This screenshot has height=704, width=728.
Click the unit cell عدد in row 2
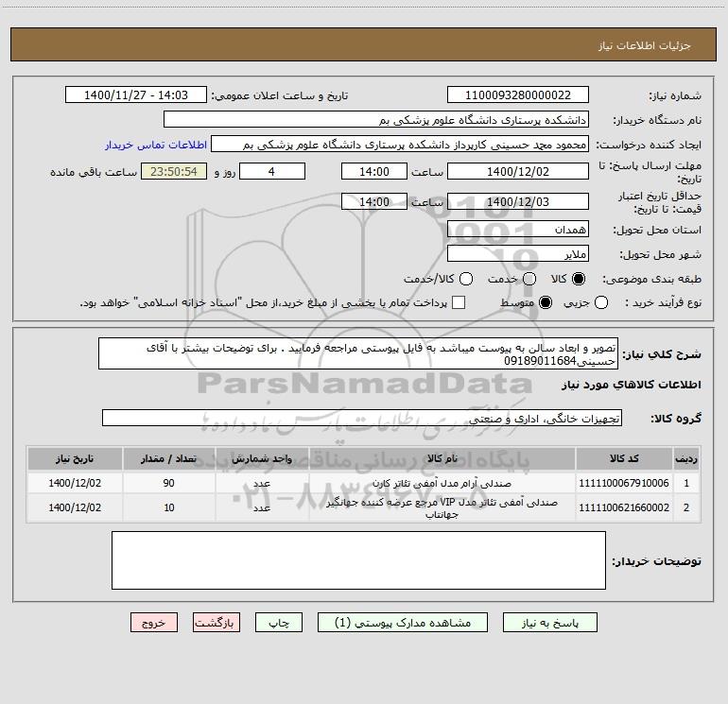(x=262, y=507)
